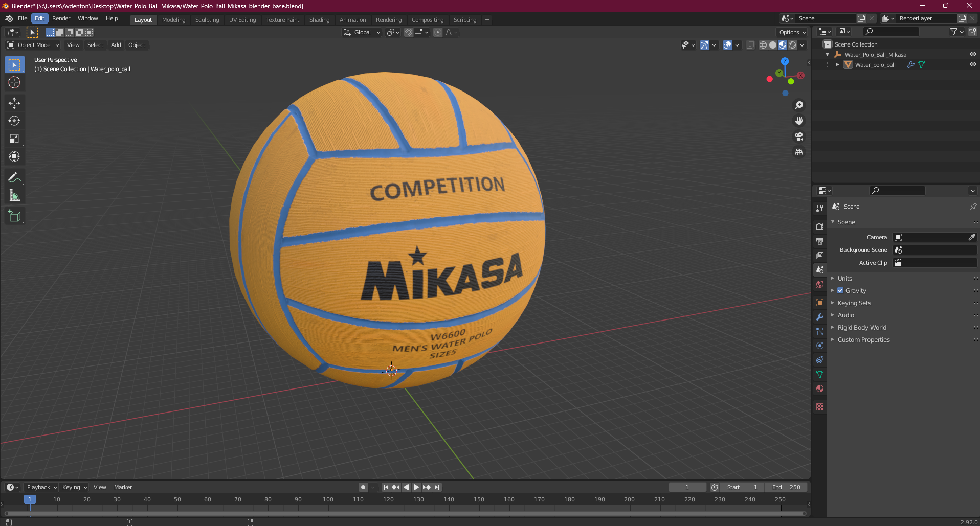The width and height of the screenshot is (980, 526).
Task: Play the animation forward
Action: (x=416, y=487)
